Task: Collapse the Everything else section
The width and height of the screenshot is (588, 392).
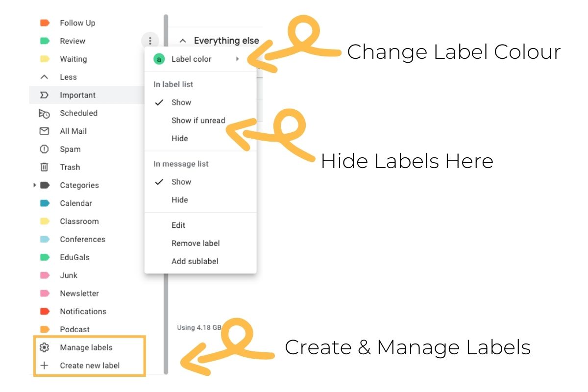Action: pos(183,41)
